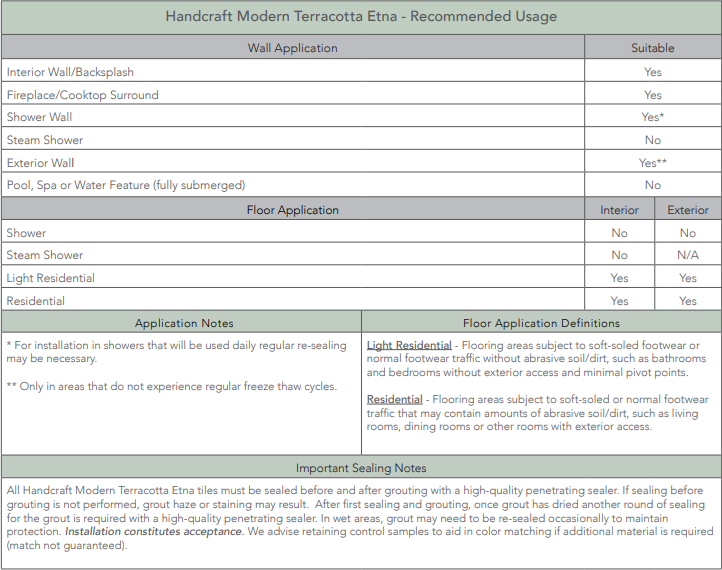Click the Yes* value for Shower Wall
Screen dimensions: 722x570
tap(652, 117)
